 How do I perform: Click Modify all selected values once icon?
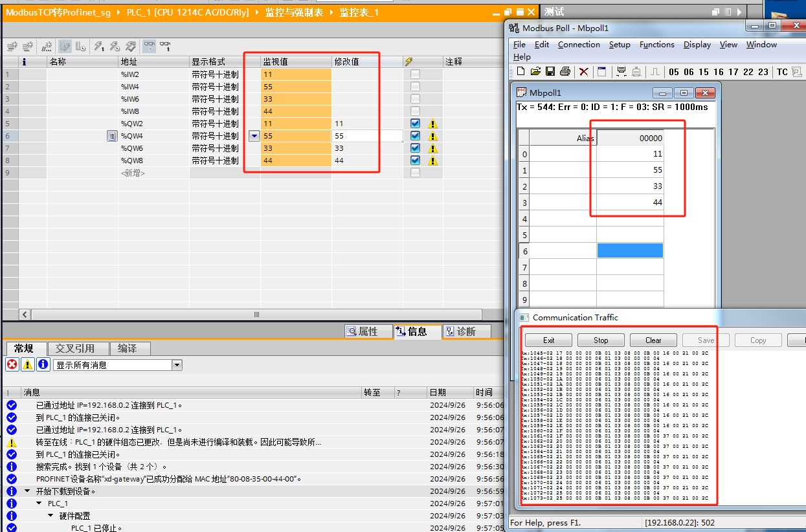(98, 46)
